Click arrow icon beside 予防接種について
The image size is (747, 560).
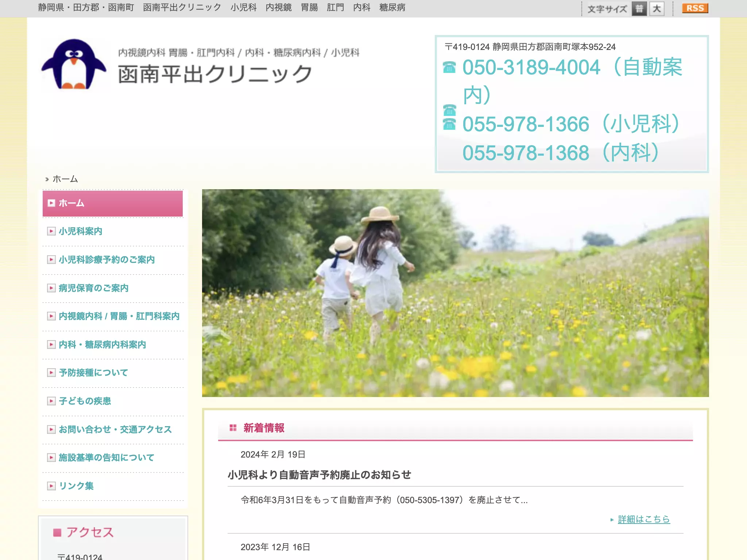click(51, 373)
